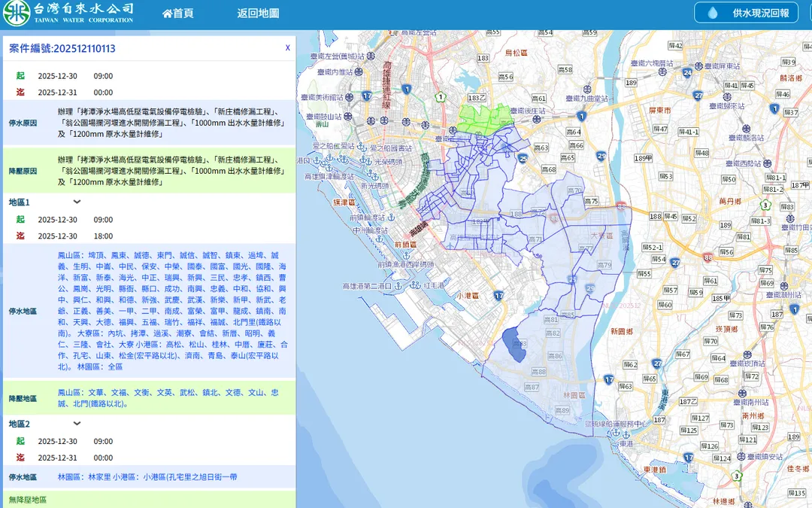Click the 林園區 map label
This screenshot has width=812, height=508.
(x=574, y=395)
